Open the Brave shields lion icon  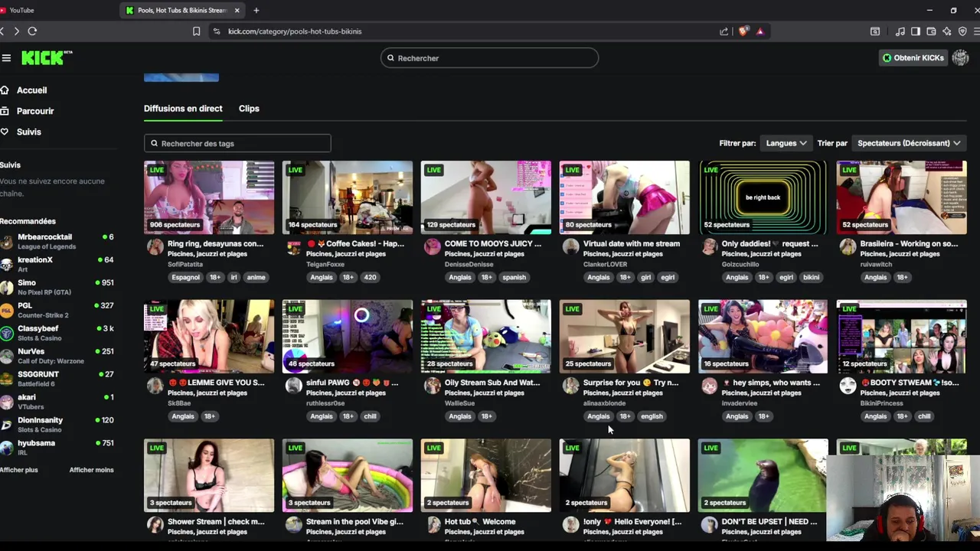tap(743, 31)
